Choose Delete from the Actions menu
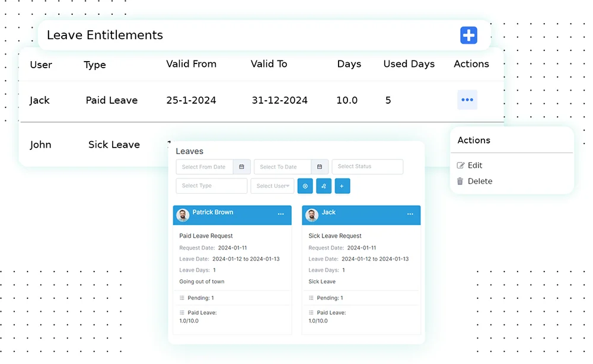The height and width of the screenshot is (364, 593). click(479, 181)
